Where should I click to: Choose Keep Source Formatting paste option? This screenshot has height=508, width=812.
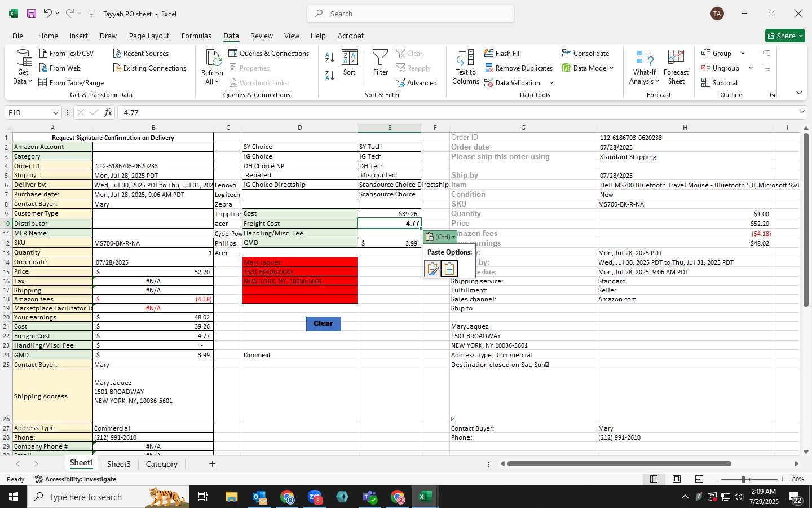433,269
